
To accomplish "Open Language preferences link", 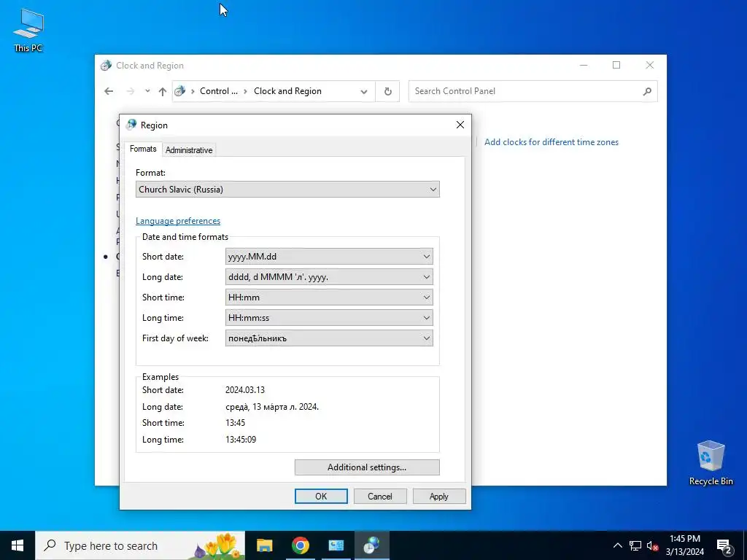I will point(178,221).
